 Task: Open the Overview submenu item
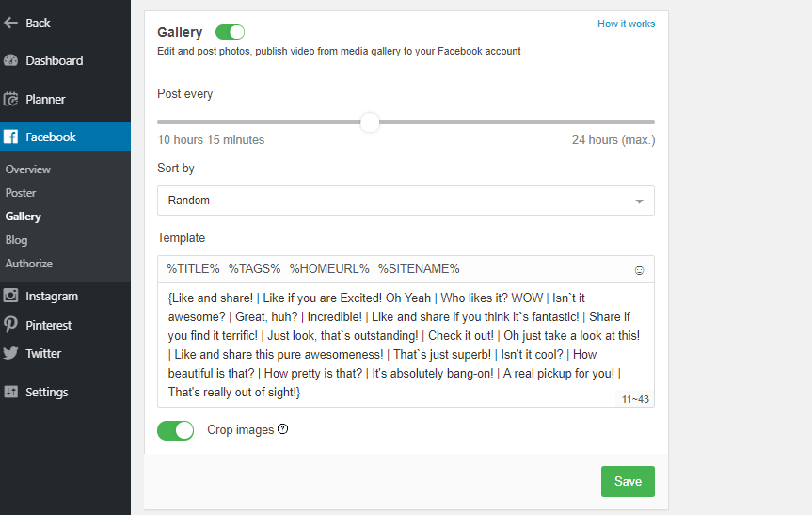click(x=28, y=169)
